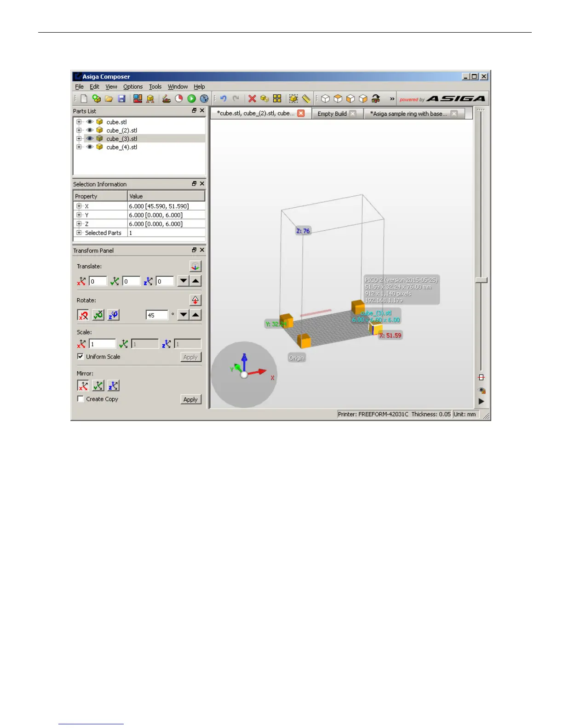The image size is (563, 728).
Task: Close the cube.stl build tab
Action: coord(301,113)
